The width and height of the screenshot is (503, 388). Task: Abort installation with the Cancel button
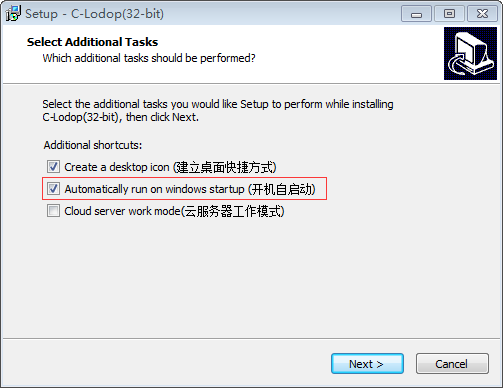pos(452,364)
